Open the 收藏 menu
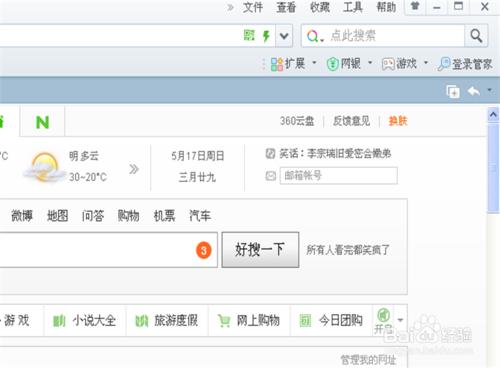The width and height of the screenshot is (500, 368). click(x=320, y=7)
